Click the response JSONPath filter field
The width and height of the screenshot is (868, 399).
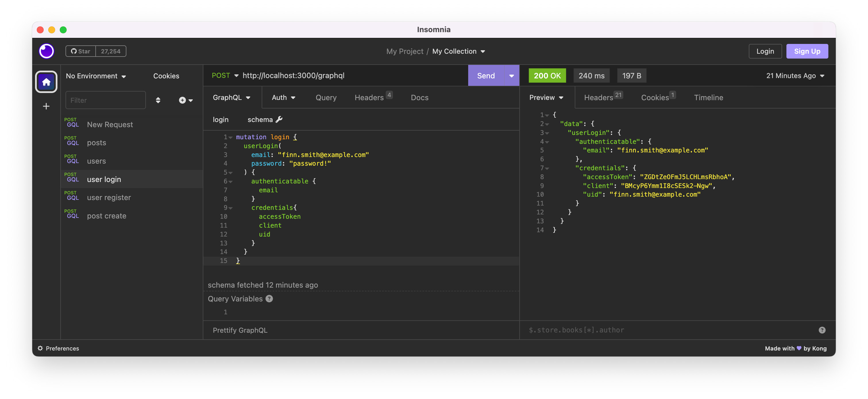pyautogui.click(x=671, y=330)
